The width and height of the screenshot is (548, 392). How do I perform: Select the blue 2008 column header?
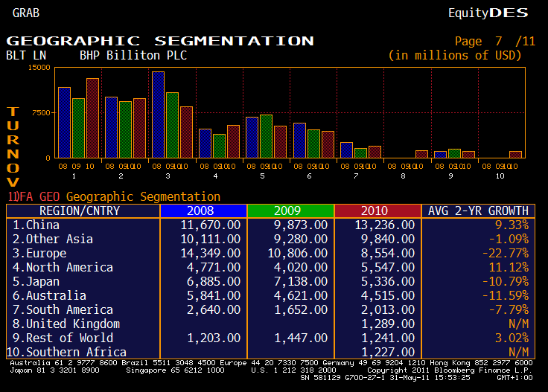(x=203, y=211)
